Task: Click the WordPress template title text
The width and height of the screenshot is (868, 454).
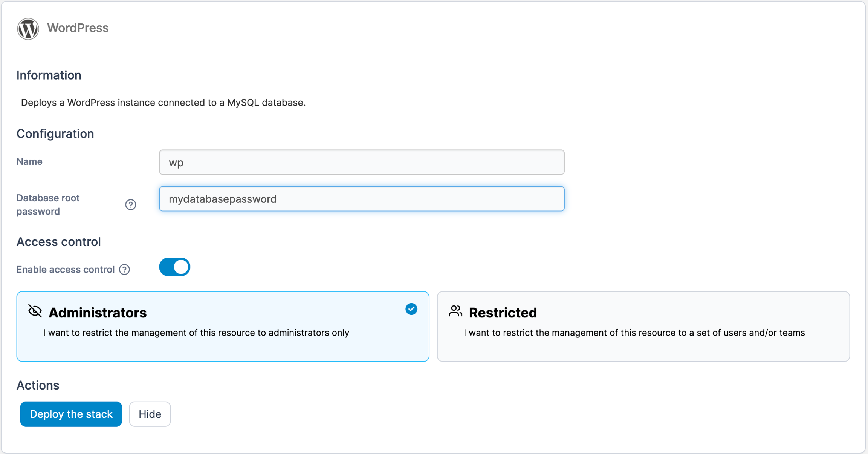Action: tap(78, 28)
